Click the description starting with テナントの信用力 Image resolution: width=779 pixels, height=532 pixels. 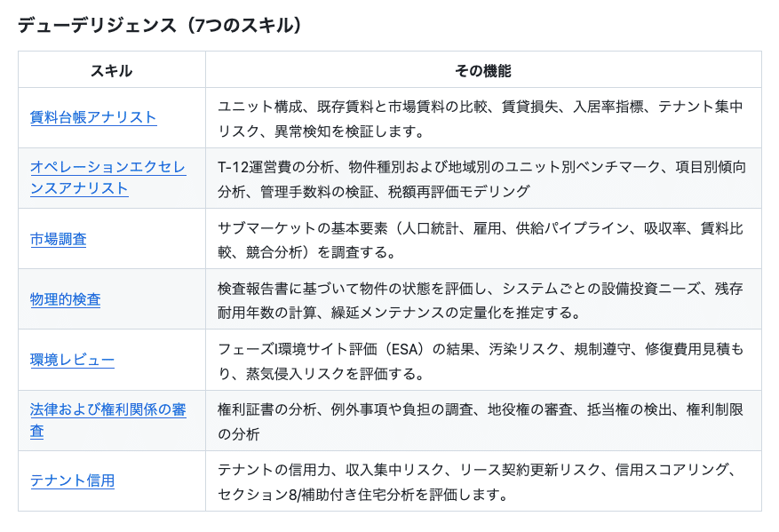(480, 480)
